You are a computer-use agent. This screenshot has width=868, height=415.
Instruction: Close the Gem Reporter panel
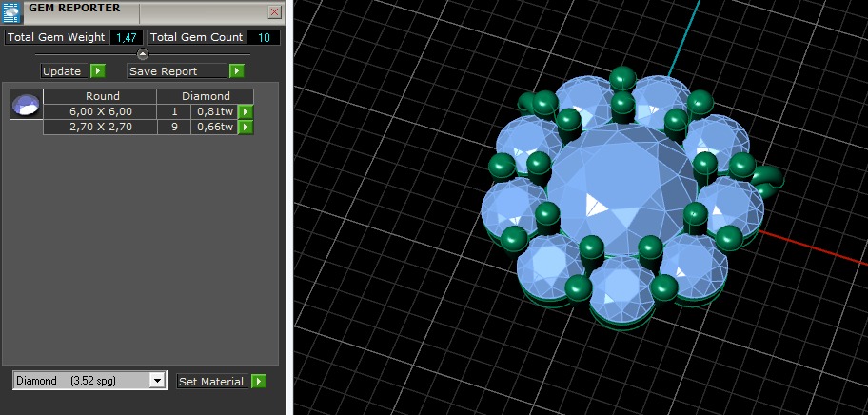point(274,12)
